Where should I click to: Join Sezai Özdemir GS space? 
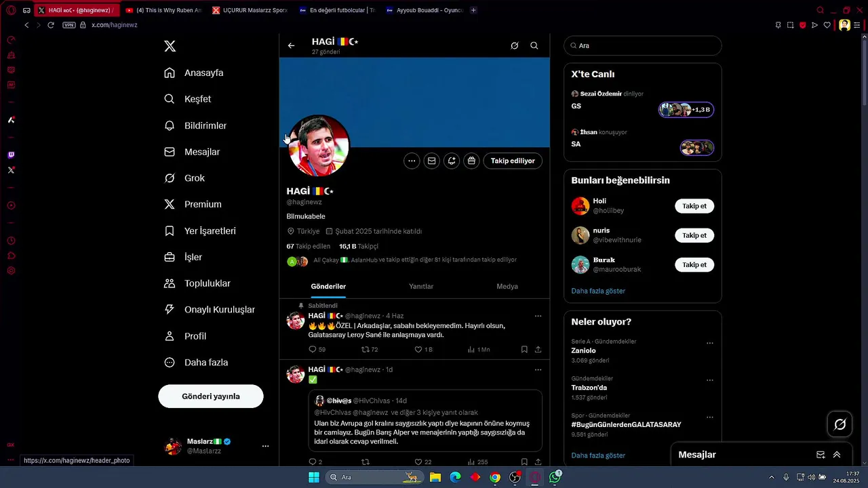coord(686,110)
